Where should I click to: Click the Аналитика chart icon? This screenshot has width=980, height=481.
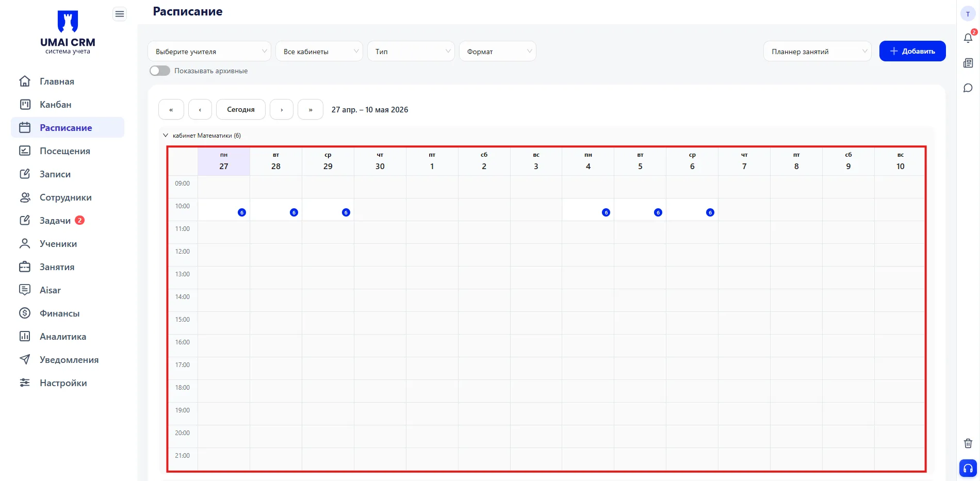coord(25,336)
